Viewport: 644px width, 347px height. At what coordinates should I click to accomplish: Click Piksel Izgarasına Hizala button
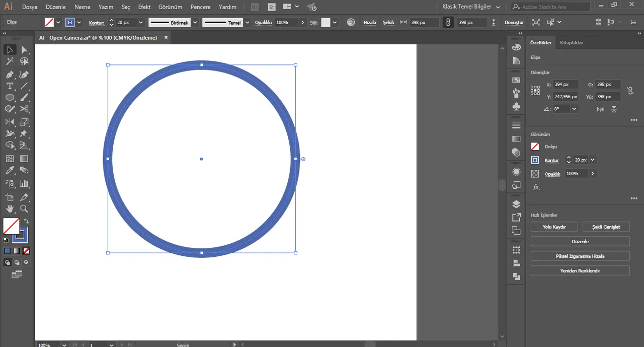point(580,256)
